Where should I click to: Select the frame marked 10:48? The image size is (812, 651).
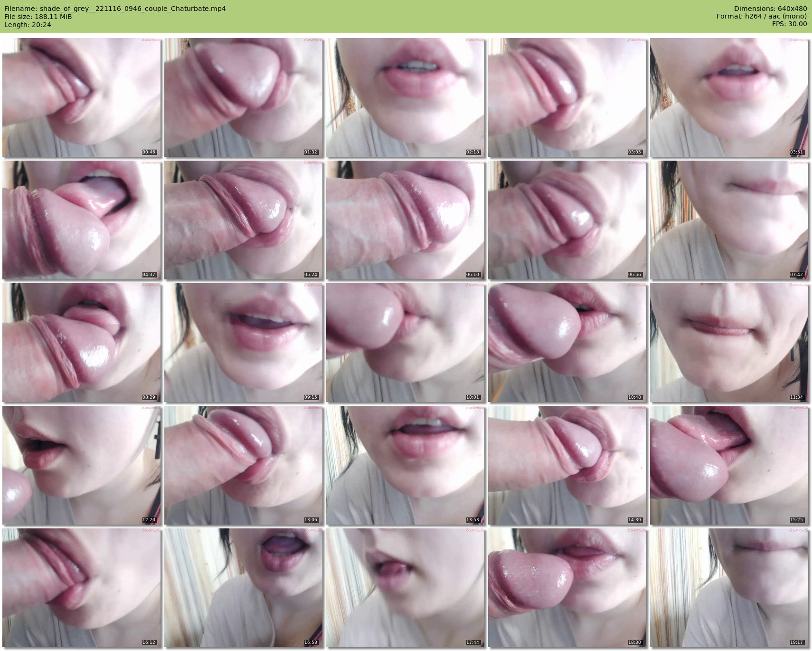click(x=567, y=343)
